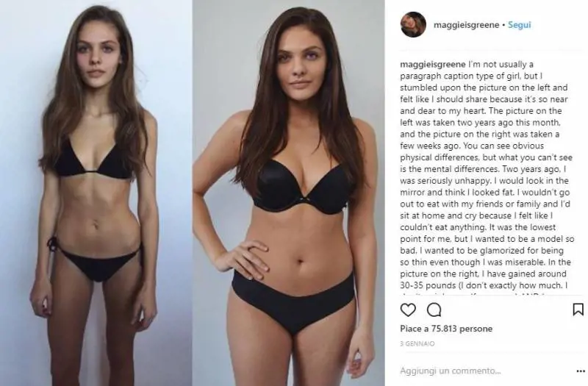Click the caption sentence 'was seriously unhappy'
588x386 pixels.
[445, 181]
